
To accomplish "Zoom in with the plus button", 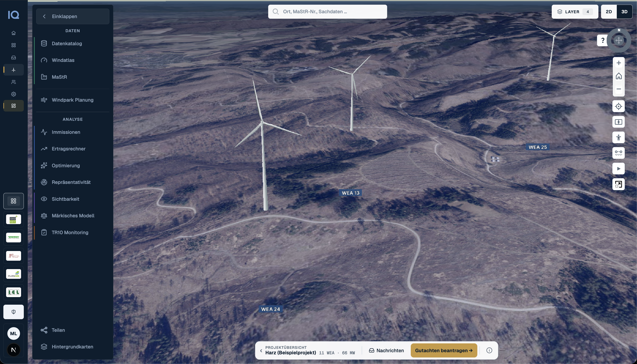I will tap(618, 63).
